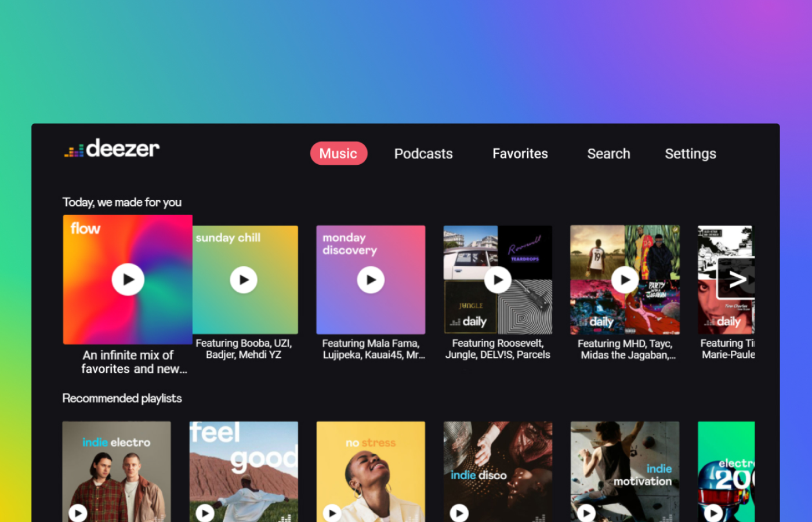Image resolution: width=812 pixels, height=522 pixels.
Task: Open the Search tab
Action: click(x=608, y=154)
